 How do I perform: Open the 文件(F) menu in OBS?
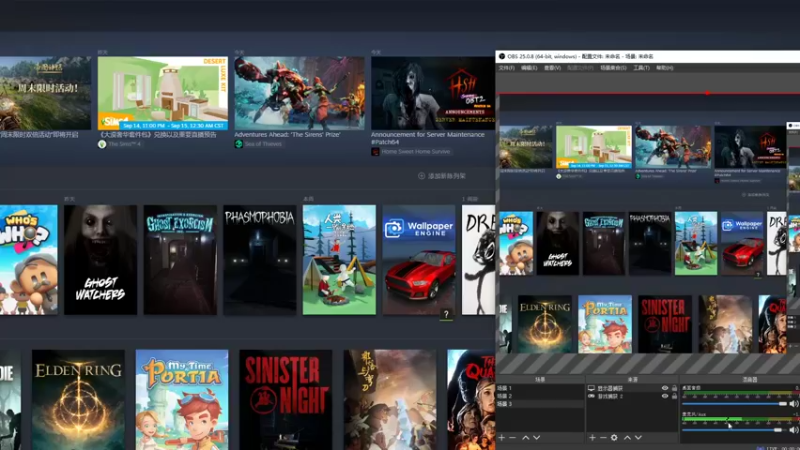tap(507, 68)
